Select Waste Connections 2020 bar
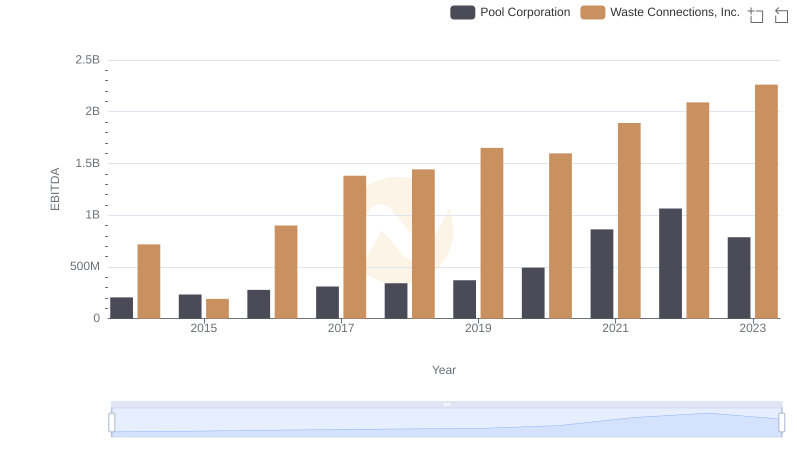This screenshot has width=800, height=461. (560, 236)
